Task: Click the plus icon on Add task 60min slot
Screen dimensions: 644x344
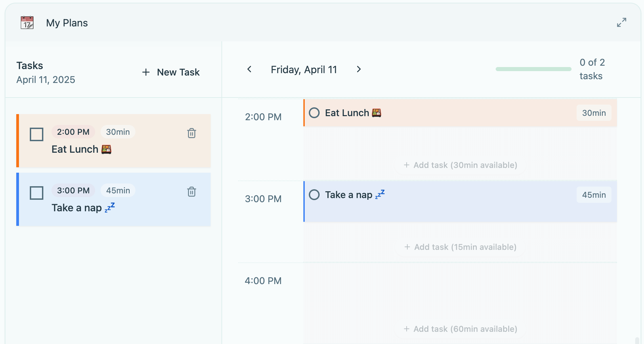Action: point(406,329)
